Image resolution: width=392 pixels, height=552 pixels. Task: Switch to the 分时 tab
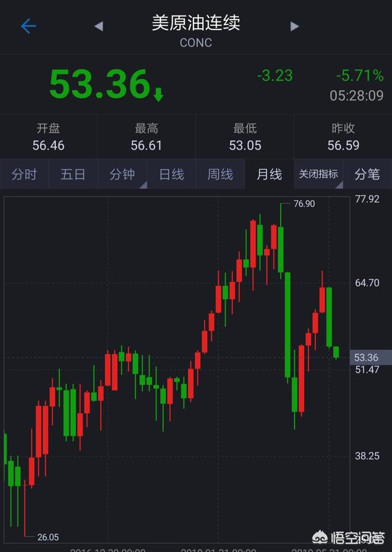(24, 175)
